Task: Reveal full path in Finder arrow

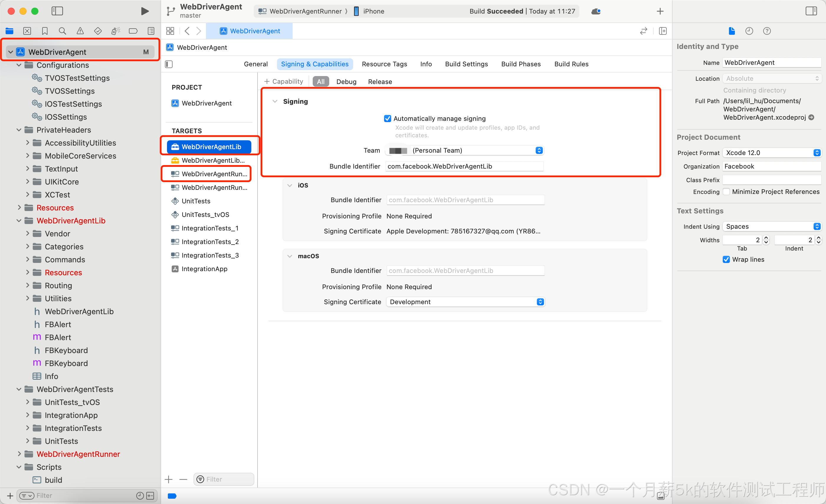Action: click(811, 117)
